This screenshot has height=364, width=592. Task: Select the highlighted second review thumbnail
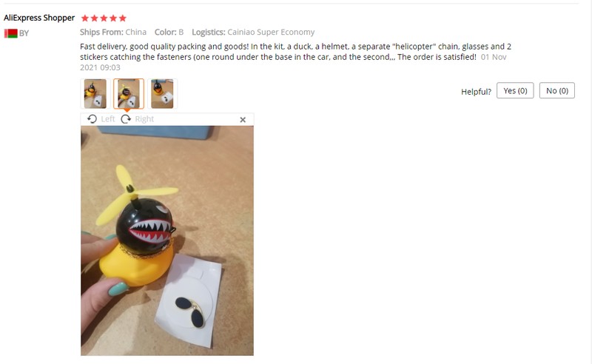(x=129, y=94)
